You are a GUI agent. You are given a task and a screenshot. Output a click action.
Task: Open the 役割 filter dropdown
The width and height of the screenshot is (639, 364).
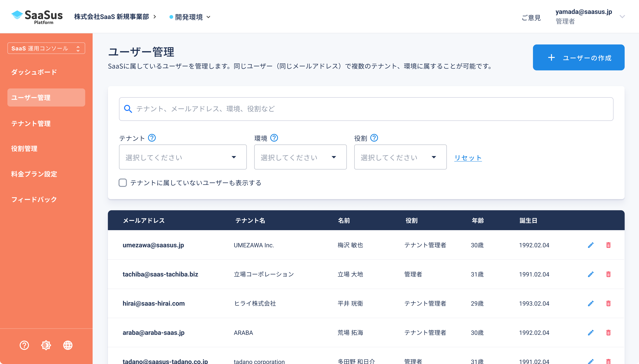[x=400, y=157]
